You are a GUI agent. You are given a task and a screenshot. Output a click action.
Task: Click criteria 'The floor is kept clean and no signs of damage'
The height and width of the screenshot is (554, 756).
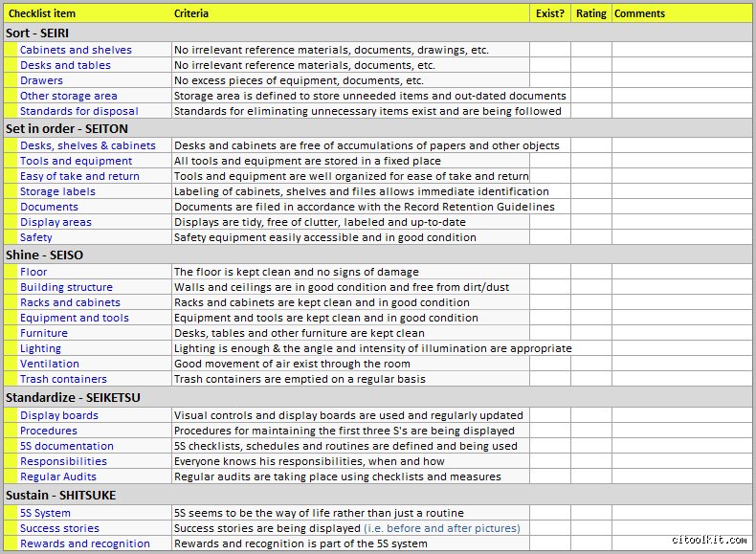point(297,272)
